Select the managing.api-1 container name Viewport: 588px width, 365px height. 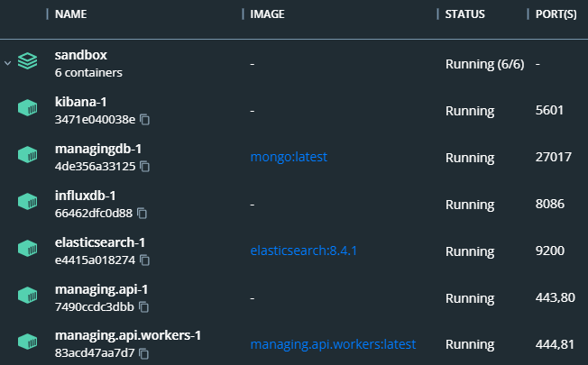click(x=102, y=289)
